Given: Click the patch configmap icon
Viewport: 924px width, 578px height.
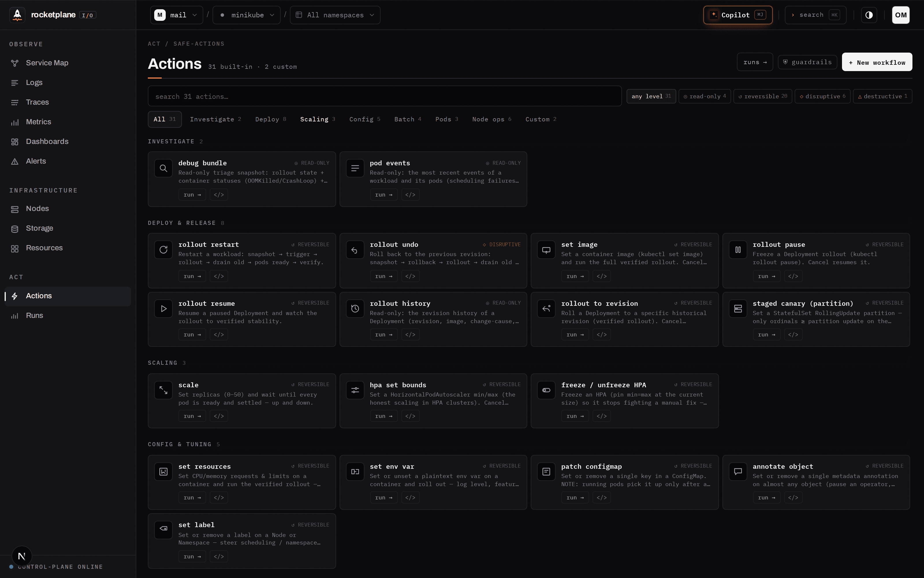Looking at the screenshot, I should coord(546,471).
